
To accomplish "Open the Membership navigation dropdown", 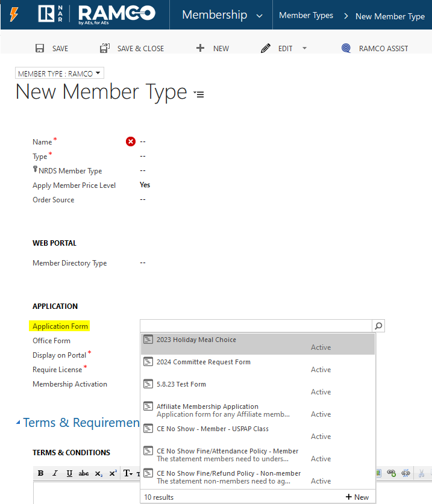I will [260, 16].
